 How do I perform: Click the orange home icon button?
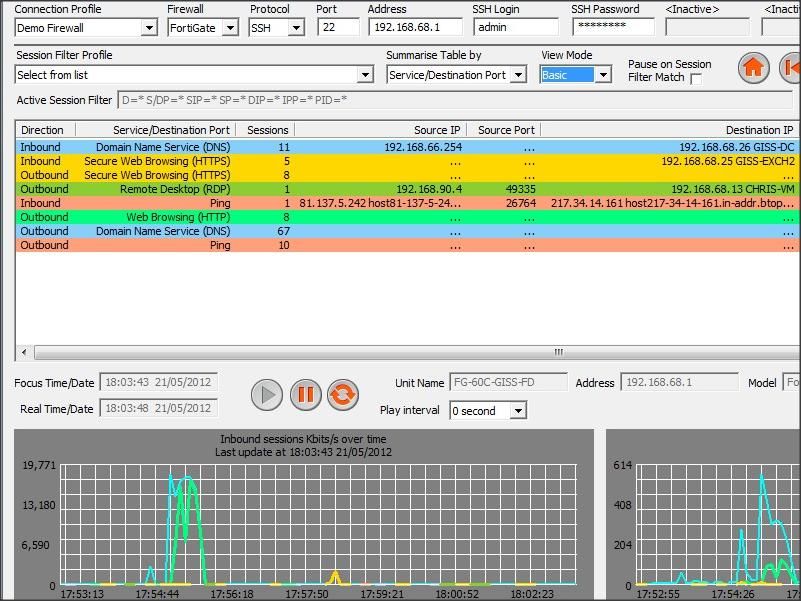pyautogui.click(x=753, y=68)
